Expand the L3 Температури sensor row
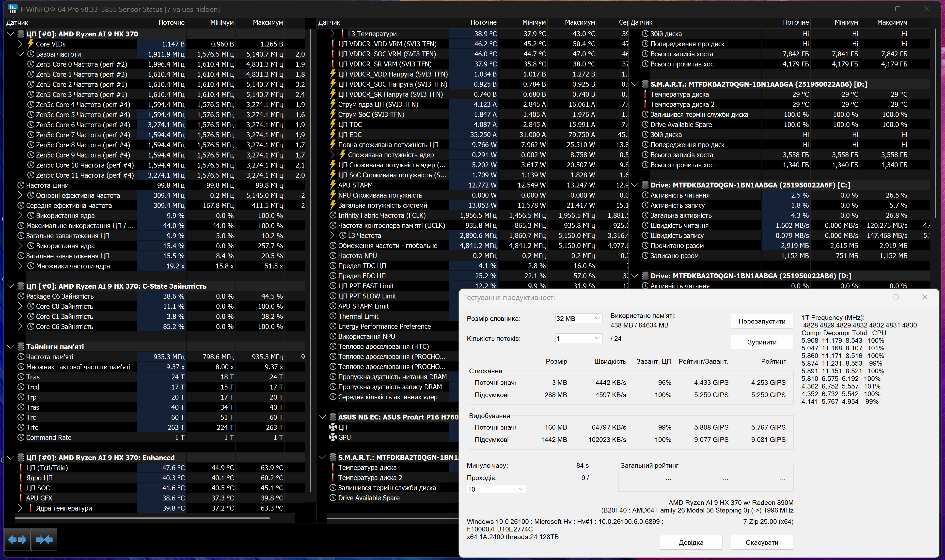Screen dimensions: 945x560 pyautogui.click(x=332, y=34)
